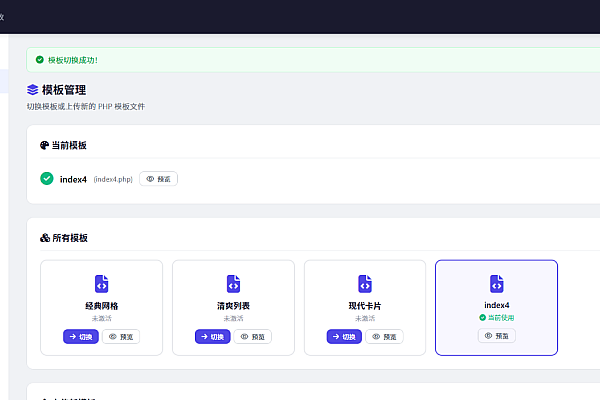Click the 现代卡片 template name
Image resolution: width=600 pixels, height=400 pixels.
pos(365,306)
